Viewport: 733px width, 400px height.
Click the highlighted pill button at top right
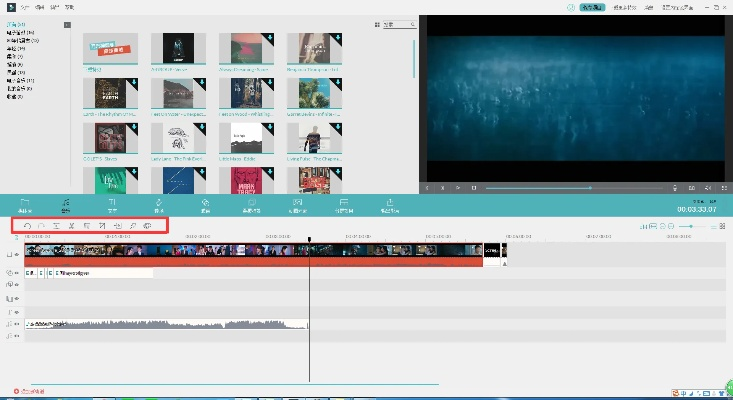pos(593,7)
